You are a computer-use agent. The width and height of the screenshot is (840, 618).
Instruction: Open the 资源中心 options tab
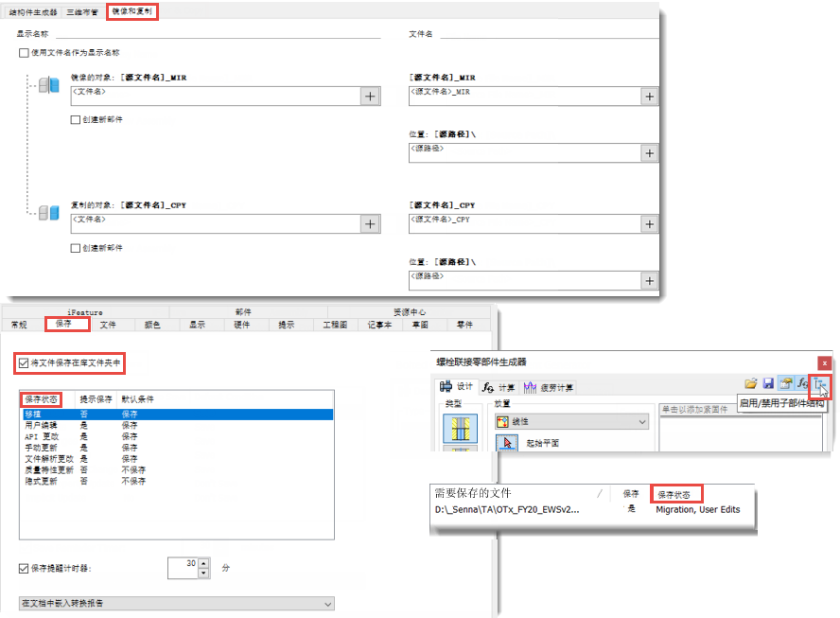click(x=410, y=312)
